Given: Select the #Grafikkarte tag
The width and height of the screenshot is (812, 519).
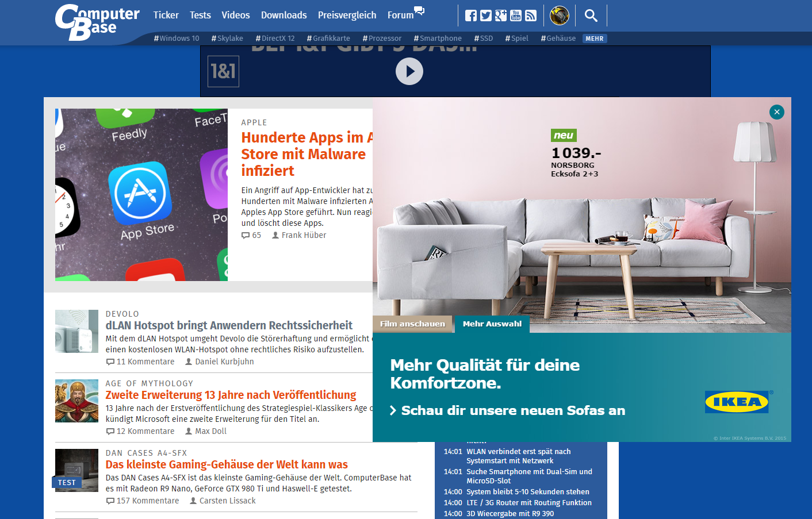Looking at the screenshot, I should tap(328, 39).
